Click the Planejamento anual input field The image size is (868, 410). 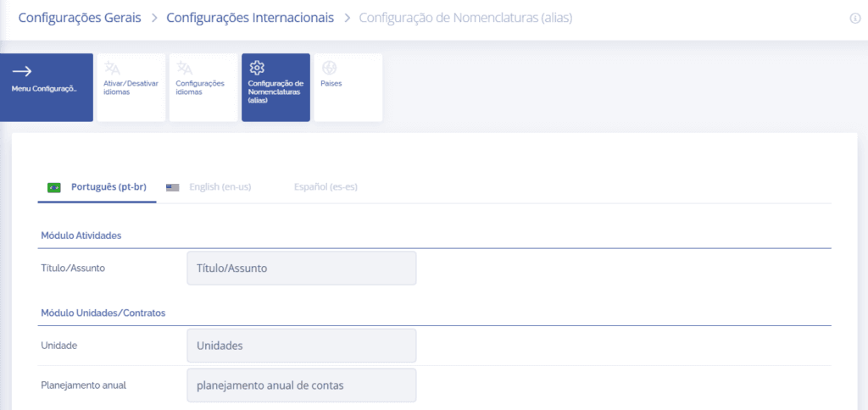pyautogui.click(x=302, y=385)
